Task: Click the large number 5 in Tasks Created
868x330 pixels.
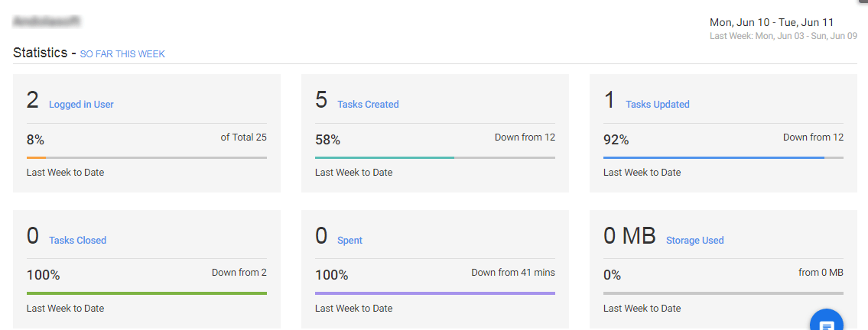Action: tap(322, 99)
